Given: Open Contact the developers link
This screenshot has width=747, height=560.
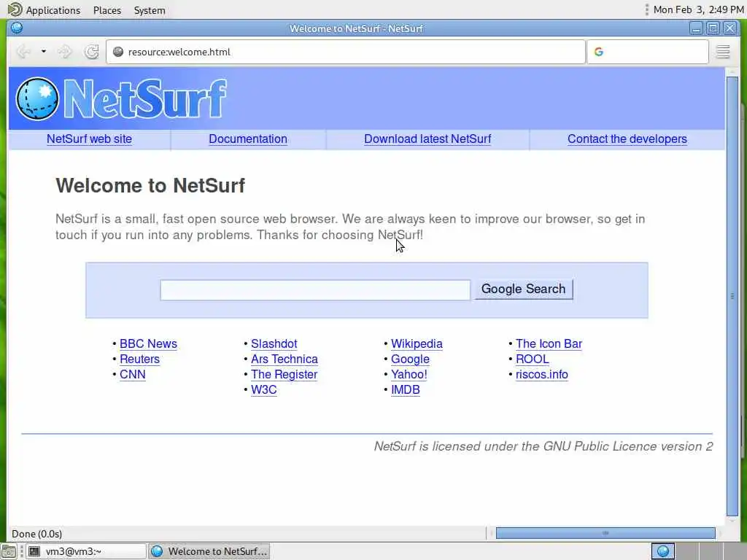Looking at the screenshot, I should tap(627, 139).
